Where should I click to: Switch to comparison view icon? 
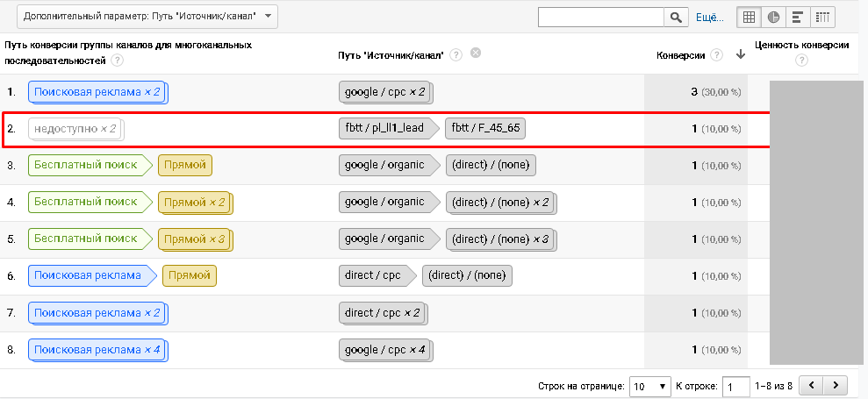tap(822, 17)
